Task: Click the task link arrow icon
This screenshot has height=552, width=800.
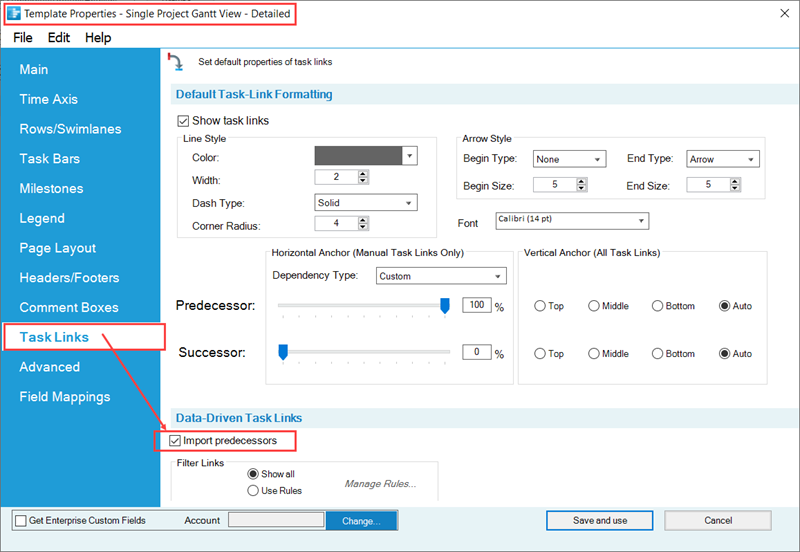Action: click(176, 62)
